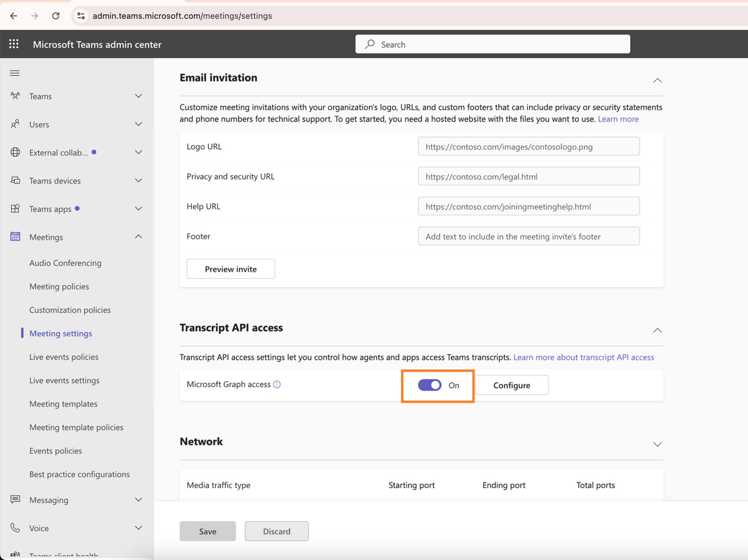
Task: Click the Ending port column header
Action: [x=504, y=485]
